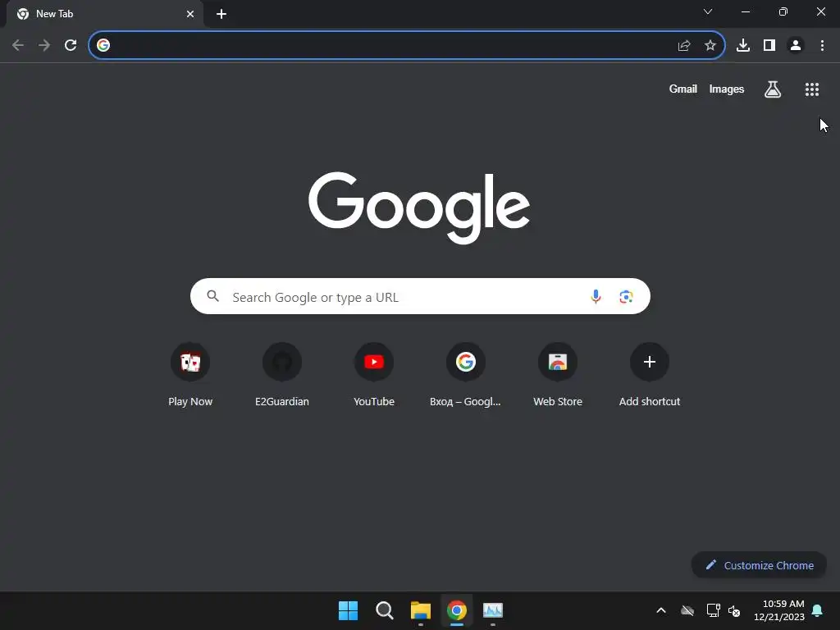Toggle the side panel icon
The image size is (840, 630).
click(769, 46)
